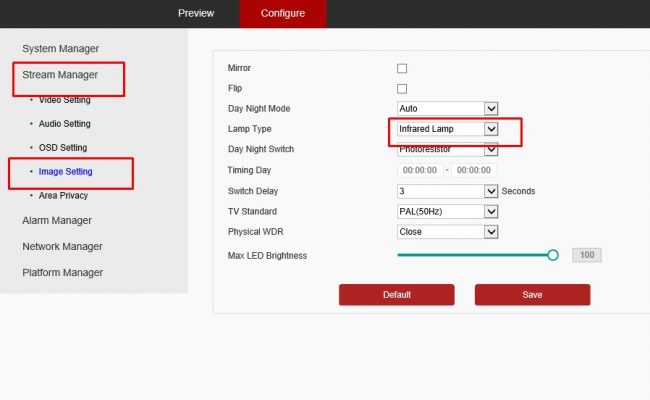Open System Manager in the sidebar

60,48
